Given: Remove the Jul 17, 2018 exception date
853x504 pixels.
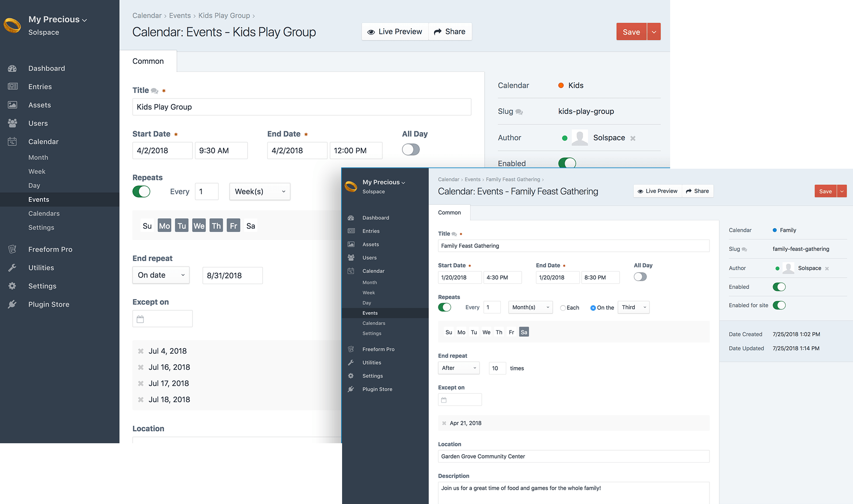Looking at the screenshot, I should click(141, 383).
